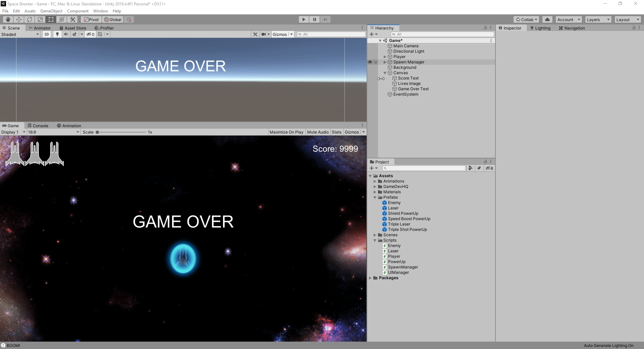644x349 pixels.
Task: Enable Maximize On Play
Action: (x=286, y=132)
